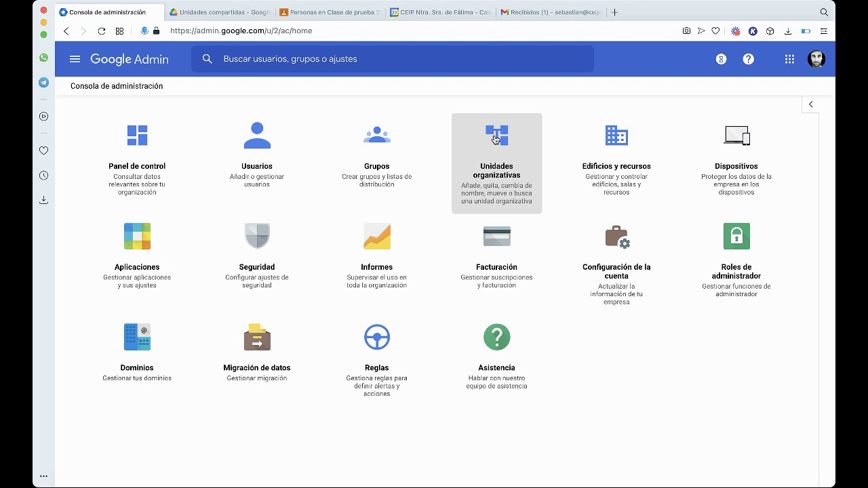Open the sidebar three-dots more menu

point(43,476)
